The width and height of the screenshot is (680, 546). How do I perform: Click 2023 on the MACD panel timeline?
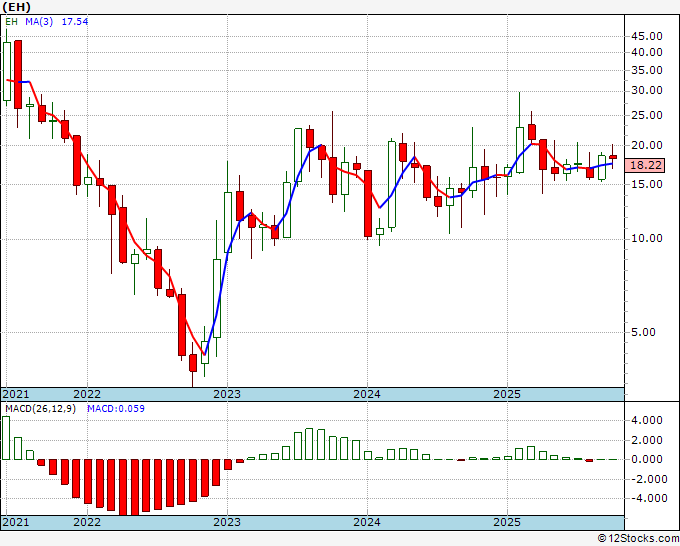pyautogui.click(x=227, y=522)
